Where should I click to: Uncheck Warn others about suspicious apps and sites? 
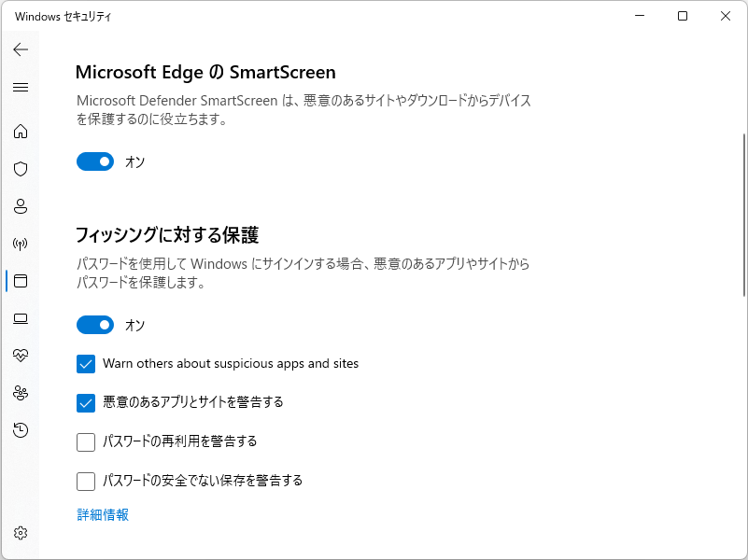coord(86,364)
